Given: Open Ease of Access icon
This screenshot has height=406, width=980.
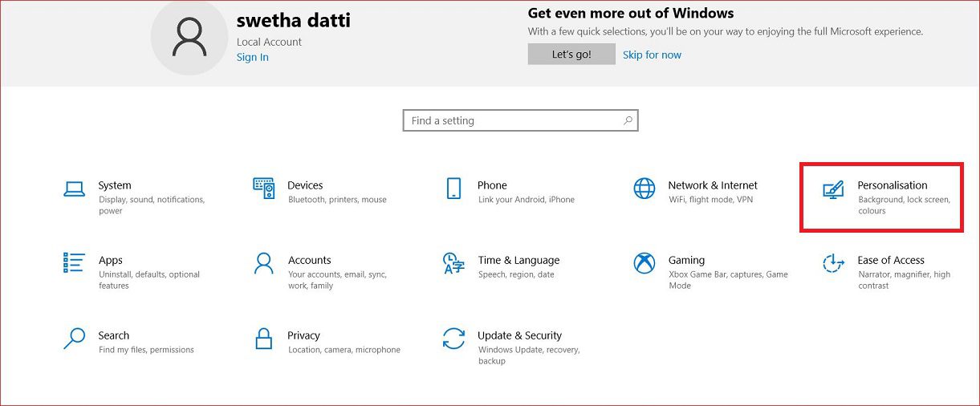Looking at the screenshot, I should pos(833,263).
